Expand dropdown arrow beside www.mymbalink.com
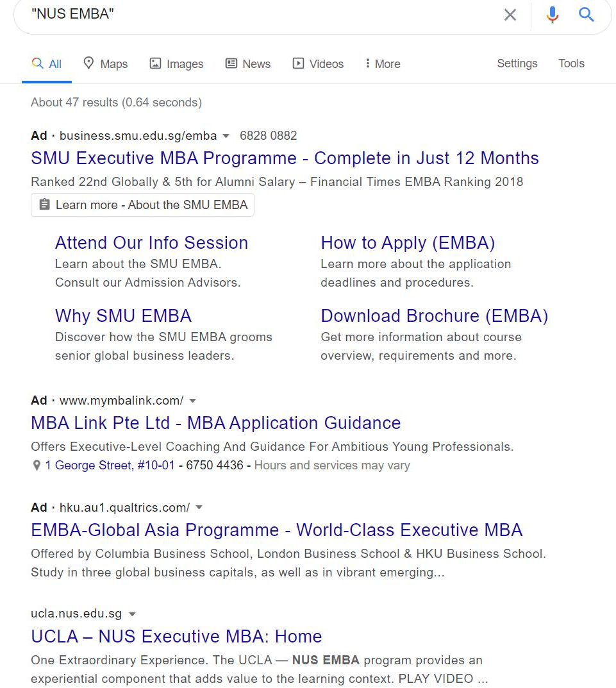This screenshot has width=616, height=688. pos(192,401)
